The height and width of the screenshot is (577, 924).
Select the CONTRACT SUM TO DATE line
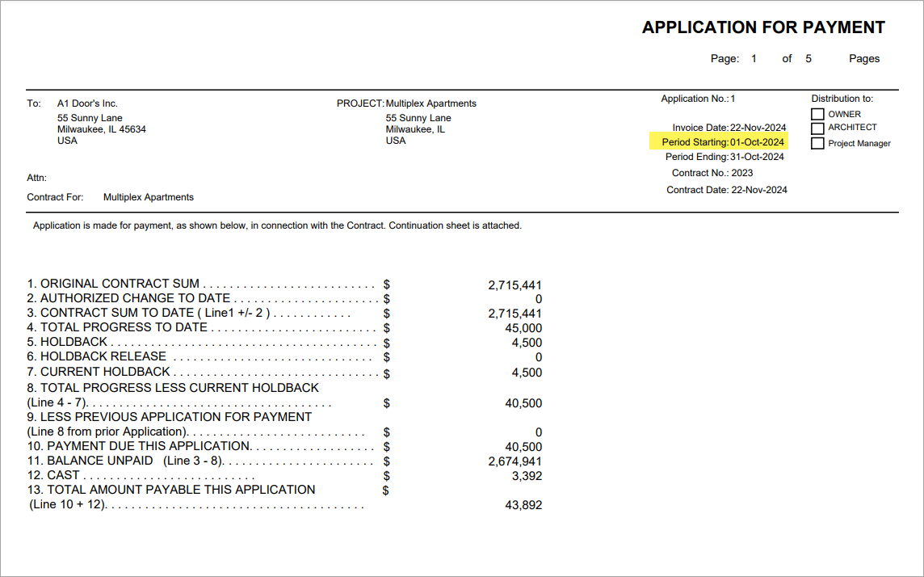(x=149, y=313)
